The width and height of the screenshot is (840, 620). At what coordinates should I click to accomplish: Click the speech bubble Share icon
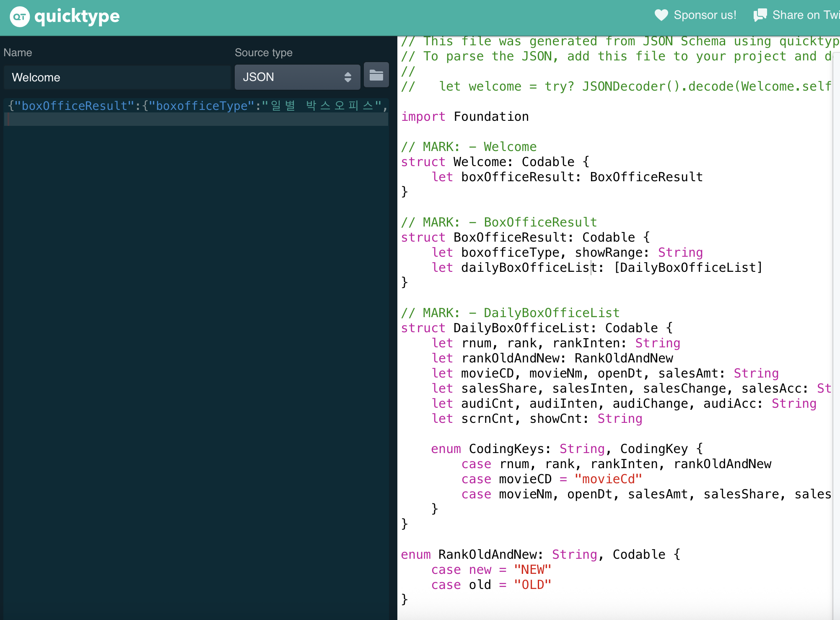coord(760,15)
